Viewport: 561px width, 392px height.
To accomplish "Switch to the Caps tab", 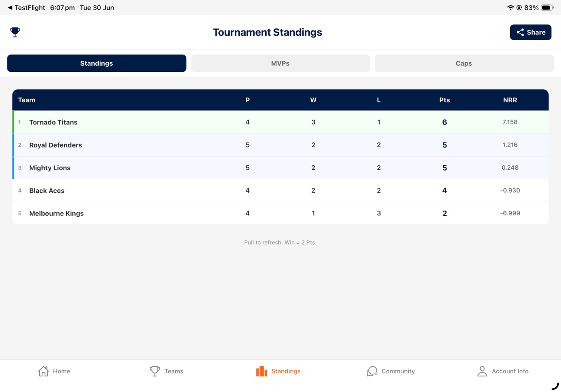I will [x=464, y=63].
